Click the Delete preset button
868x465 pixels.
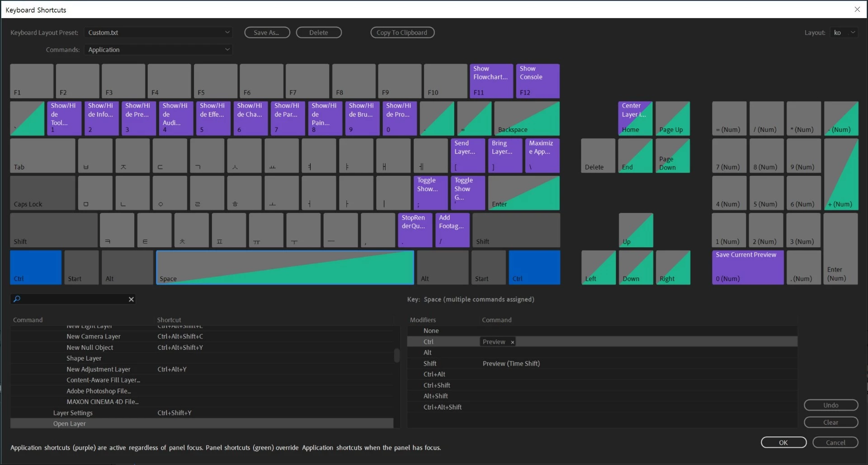(319, 33)
